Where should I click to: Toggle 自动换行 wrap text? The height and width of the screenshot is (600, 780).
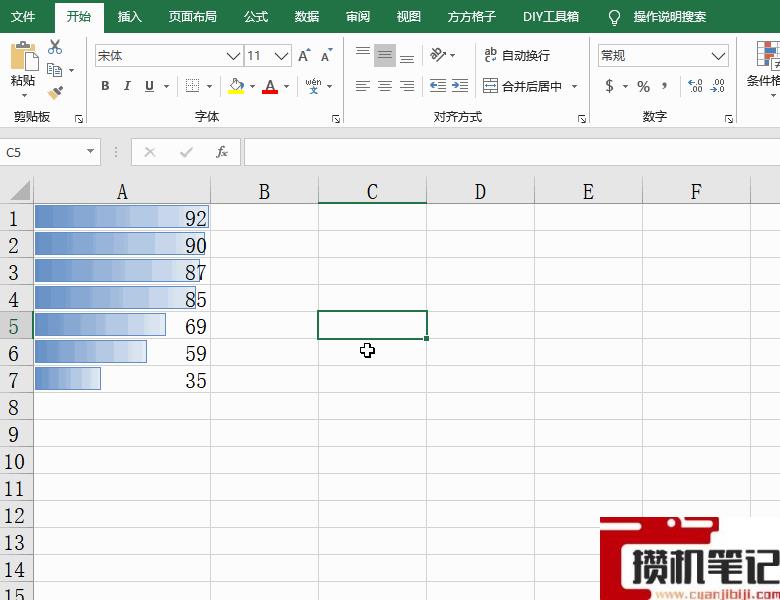point(517,55)
